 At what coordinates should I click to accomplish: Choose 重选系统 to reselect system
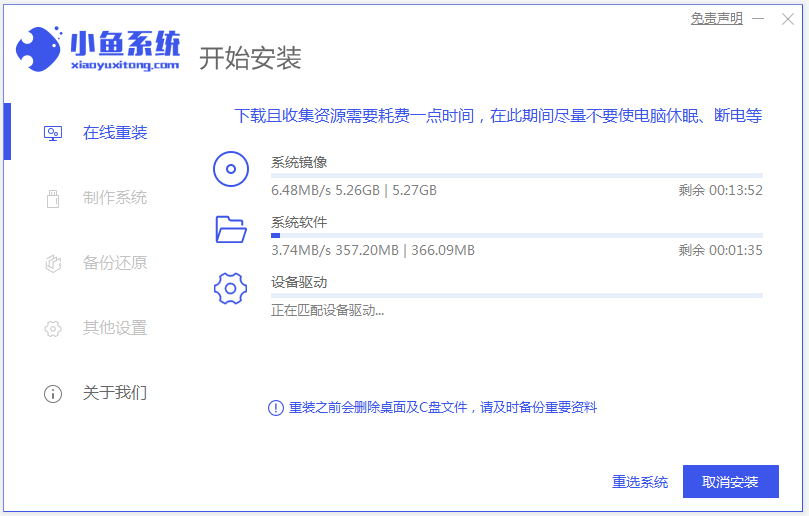[x=640, y=482]
